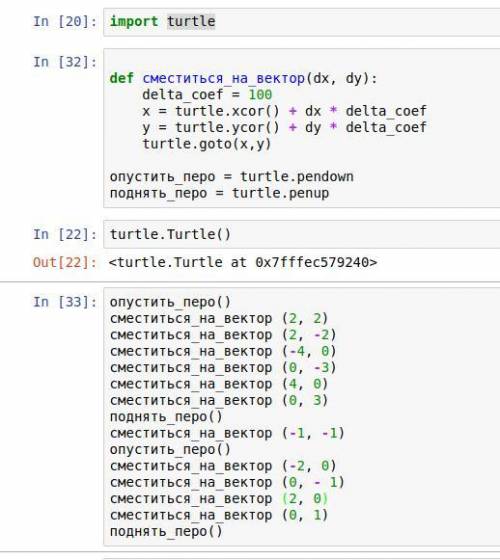This screenshot has width=500, height=560.
Task: Place cursor on delta_coef = 100 line
Action: pyautogui.click(x=207, y=95)
